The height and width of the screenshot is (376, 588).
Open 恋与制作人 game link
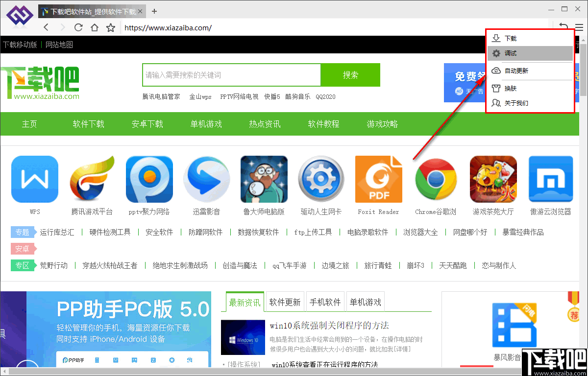[499, 265]
